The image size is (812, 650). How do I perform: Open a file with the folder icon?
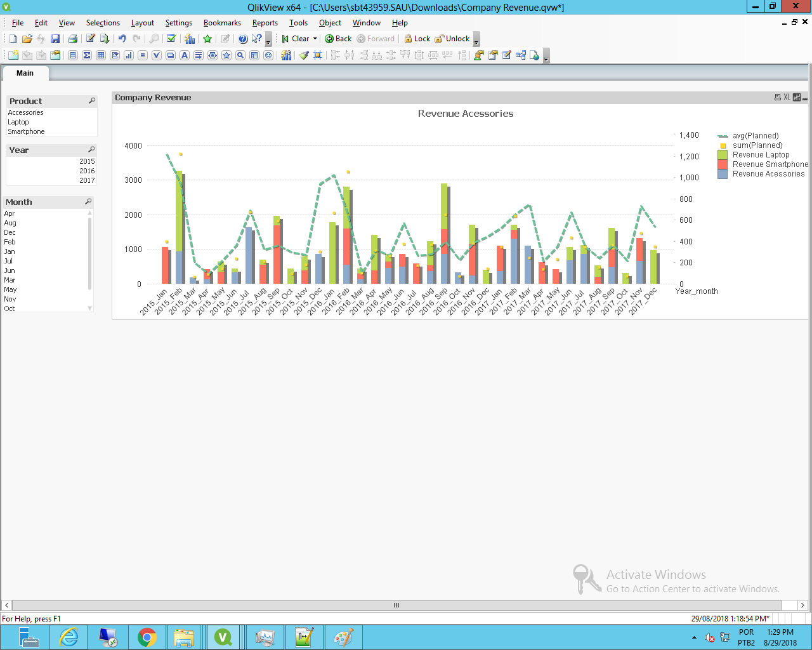tap(27, 39)
